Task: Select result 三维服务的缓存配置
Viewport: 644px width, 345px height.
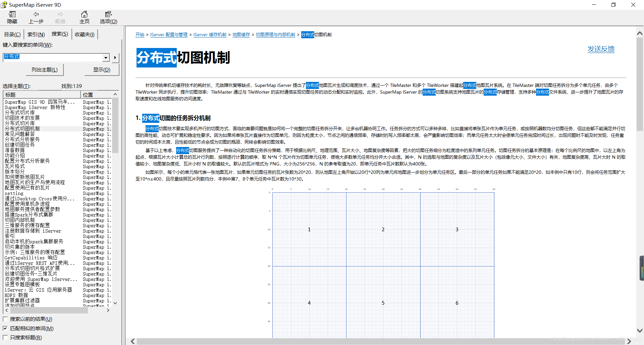Action: pos(27,226)
